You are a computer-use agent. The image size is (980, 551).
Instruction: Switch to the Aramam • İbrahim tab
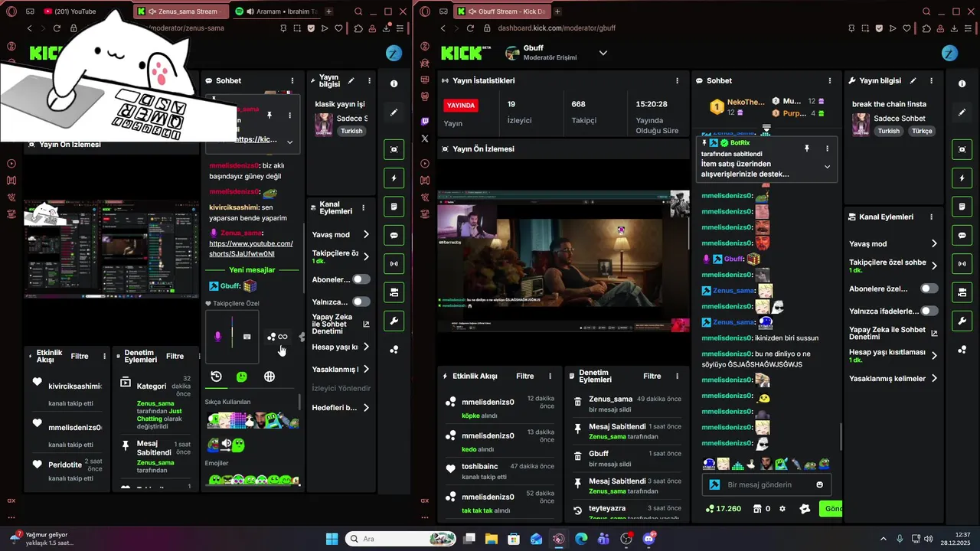point(276,11)
